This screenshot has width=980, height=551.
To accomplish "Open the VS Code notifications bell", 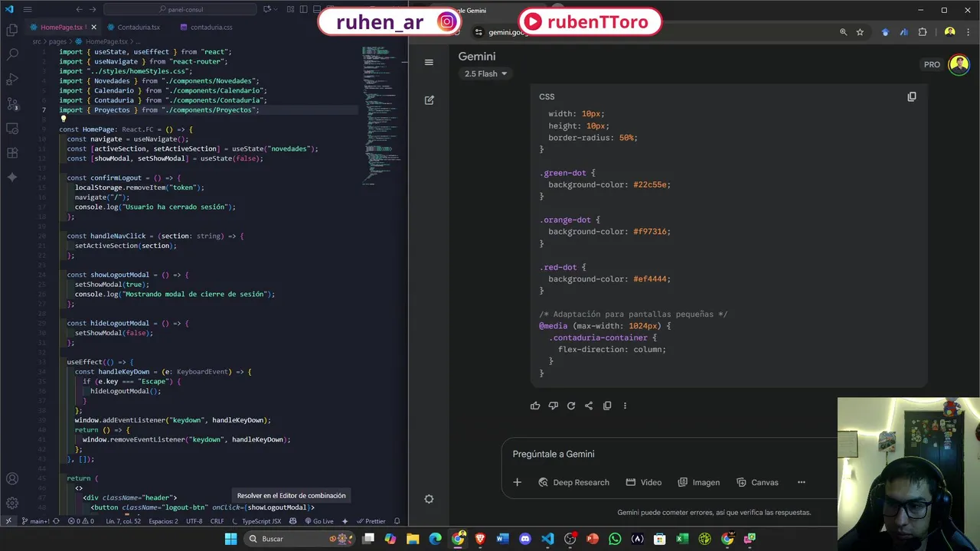I will (399, 521).
